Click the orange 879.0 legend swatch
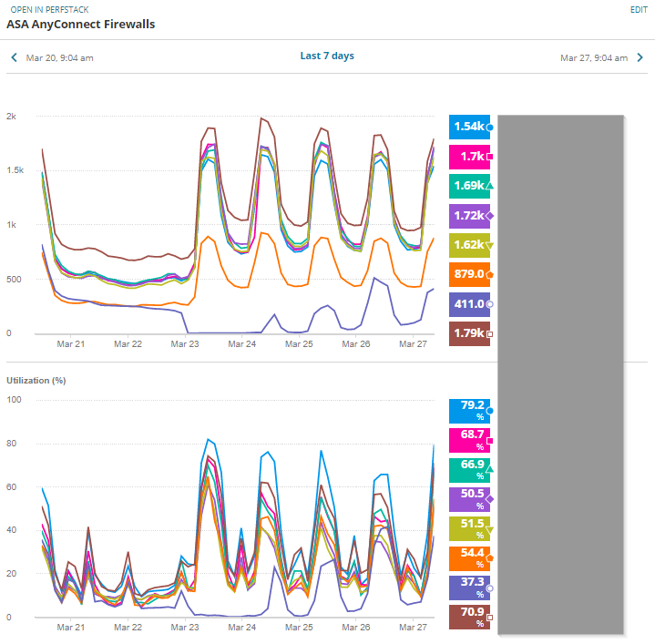 [x=469, y=274]
